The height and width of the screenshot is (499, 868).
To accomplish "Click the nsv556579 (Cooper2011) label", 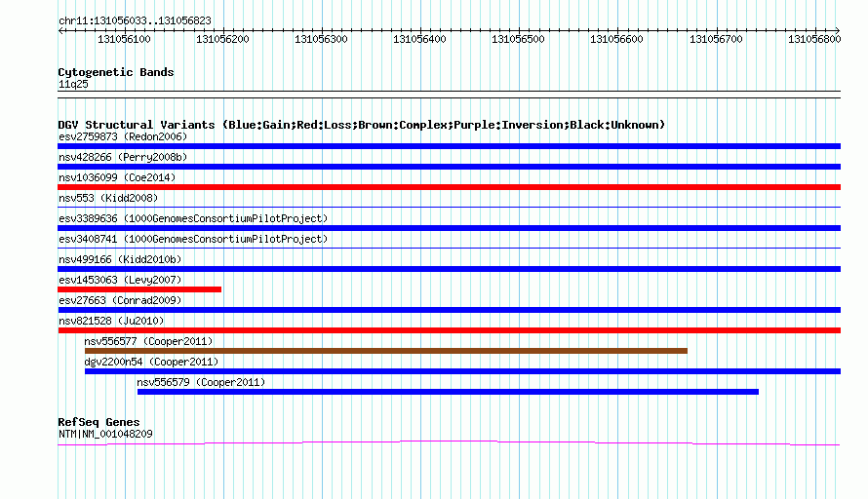I will pos(201,382).
